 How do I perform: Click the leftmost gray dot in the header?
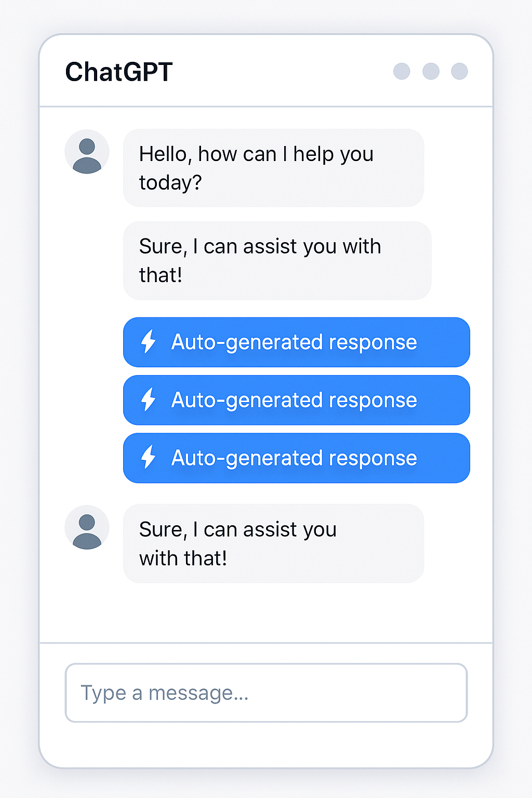point(402,71)
